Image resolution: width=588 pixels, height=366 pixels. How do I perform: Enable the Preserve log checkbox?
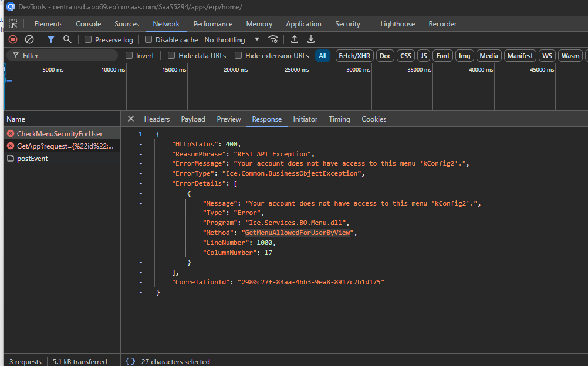point(88,40)
